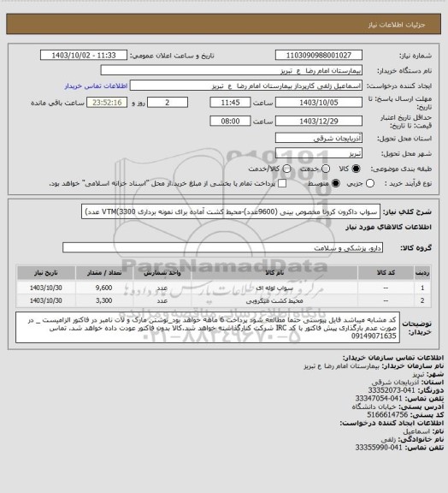Viewport: 448px width, 493px height.
Task: Tick the اسناد خزانه اسلامی payment checkbox
Action: click(282, 183)
